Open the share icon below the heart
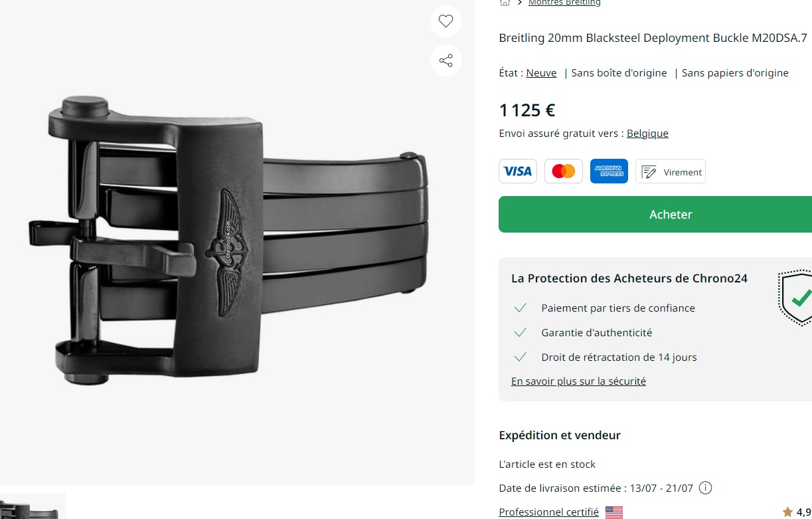This screenshot has height=519, width=812. (x=446, y=61)
